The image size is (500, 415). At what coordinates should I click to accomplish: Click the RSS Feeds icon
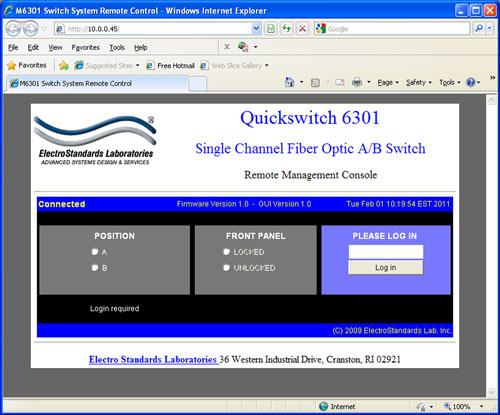coord(315,82)
